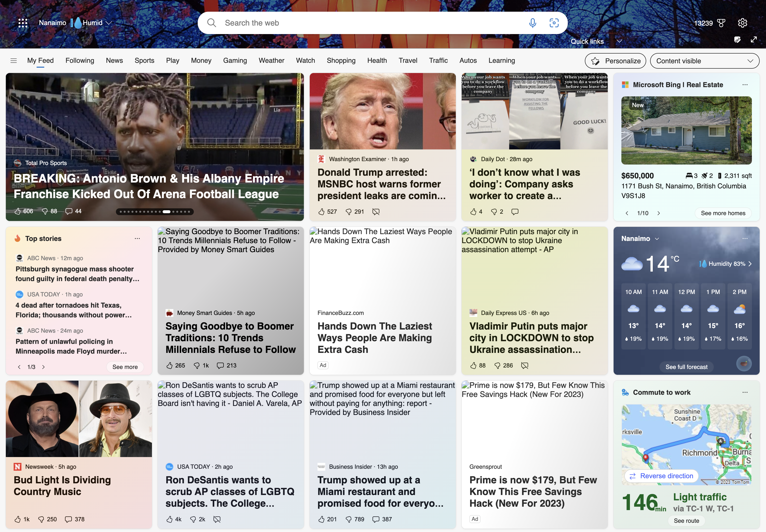The image size is (766, 532).
Task: Open Nanaimo weather card options menu
Action: click(x=745, y=238)
